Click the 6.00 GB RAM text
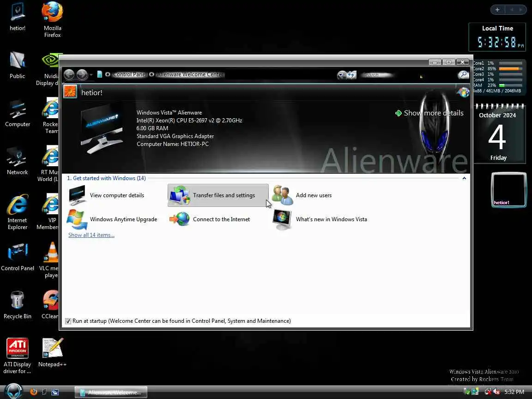This screenshot has height=399, width=532. (152, 128)
